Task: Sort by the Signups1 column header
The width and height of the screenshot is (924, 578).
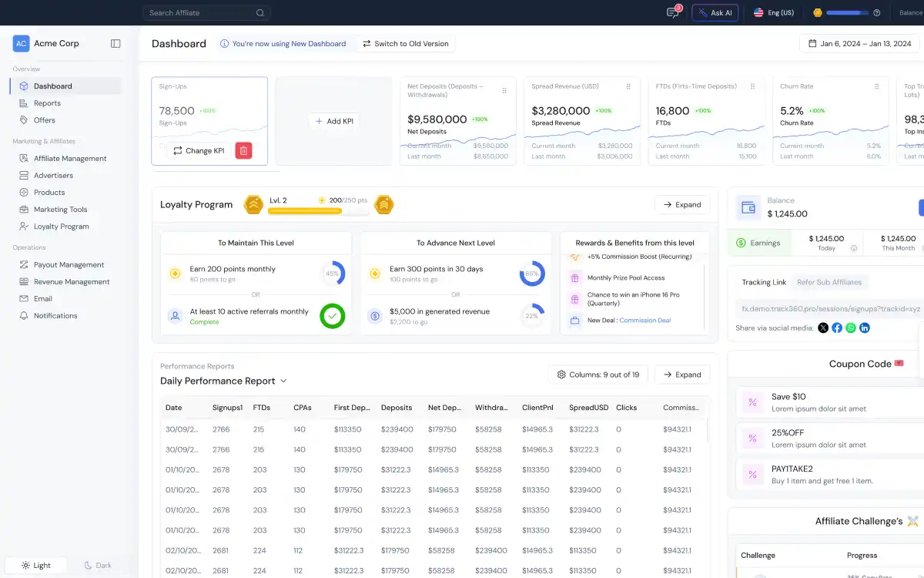Action: (x=227, y=408)
